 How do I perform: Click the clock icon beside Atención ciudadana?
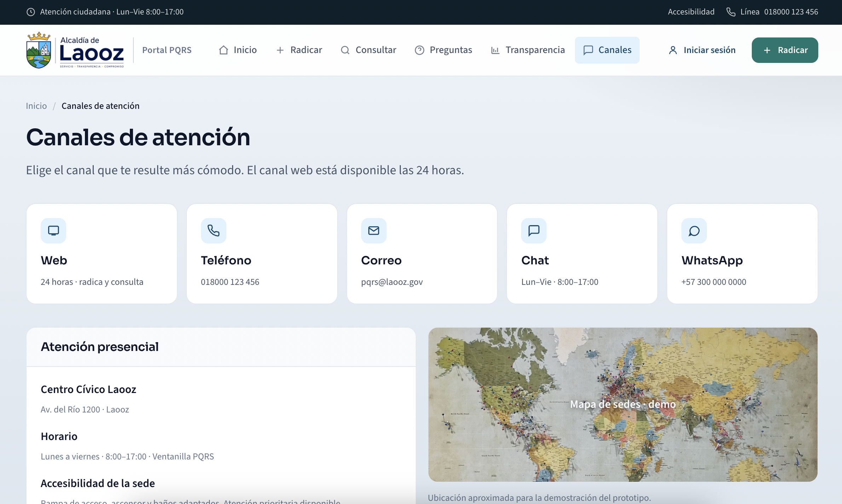[31, 12]
